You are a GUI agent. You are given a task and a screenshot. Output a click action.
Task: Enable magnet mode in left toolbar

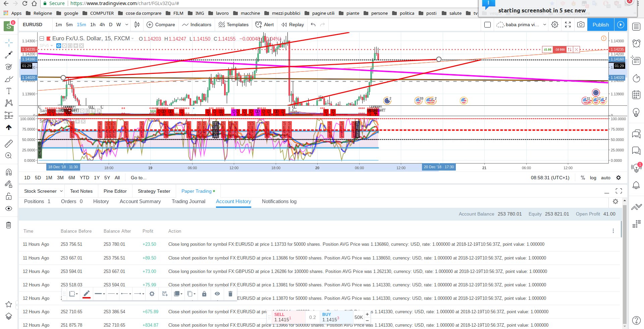click(x=9, y=172)
